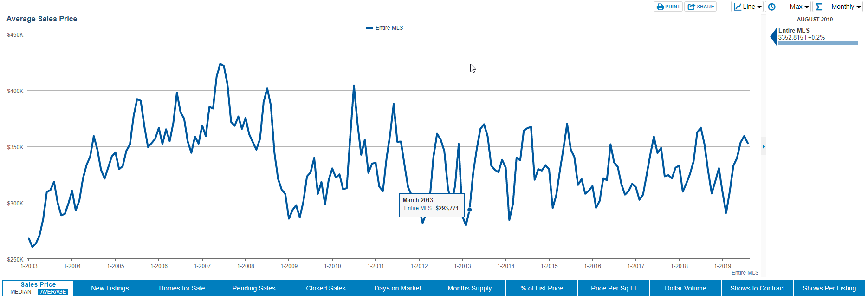Select AVERAGE under Sales Price
This screenshot has width=868, height=297.
coord(53,292)
